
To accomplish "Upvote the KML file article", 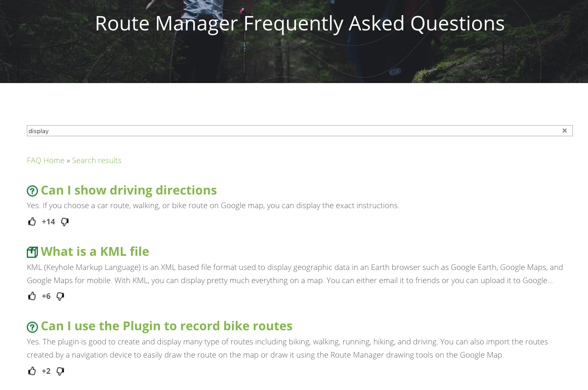I will (32, 296).
